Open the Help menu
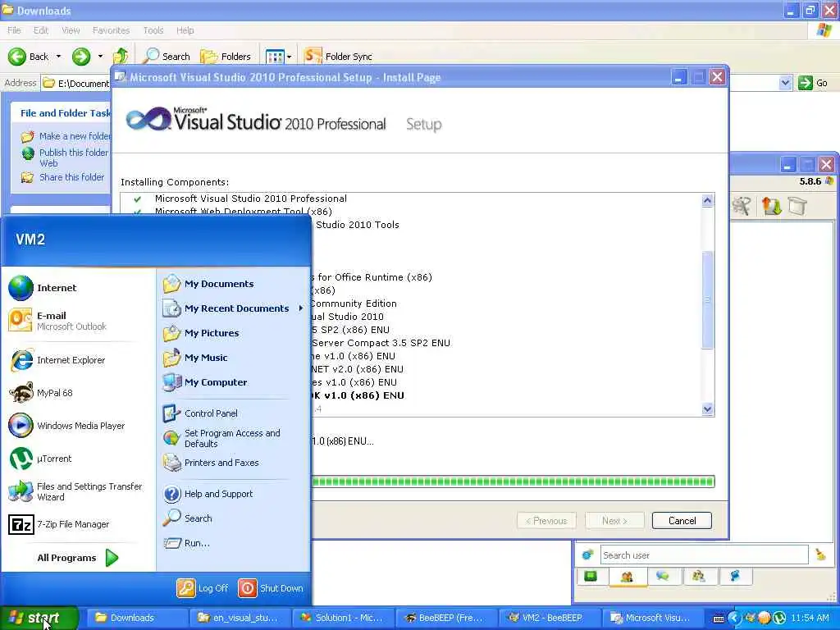The width and height of the screenshot is (840, 630). pyautogui.click(x=185, y=30)
